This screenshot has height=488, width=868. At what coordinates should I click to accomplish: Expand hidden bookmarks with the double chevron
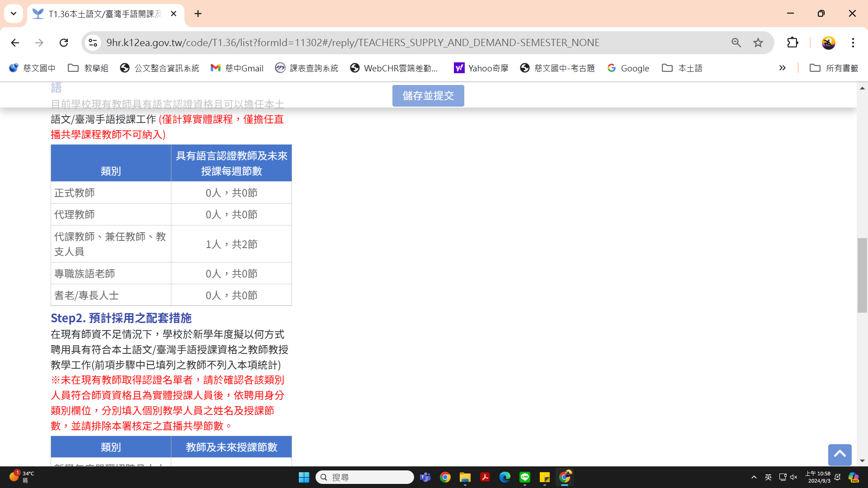click(782, 68)
